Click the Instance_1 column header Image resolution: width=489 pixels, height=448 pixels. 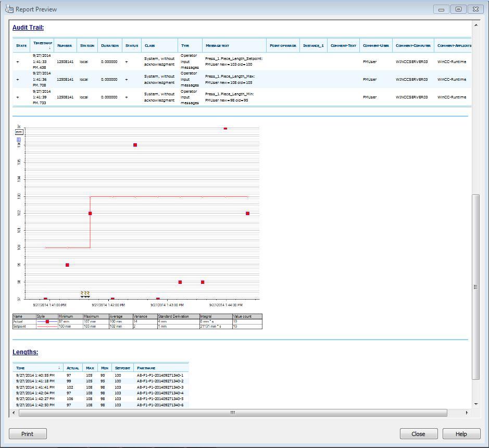[314, 45]
